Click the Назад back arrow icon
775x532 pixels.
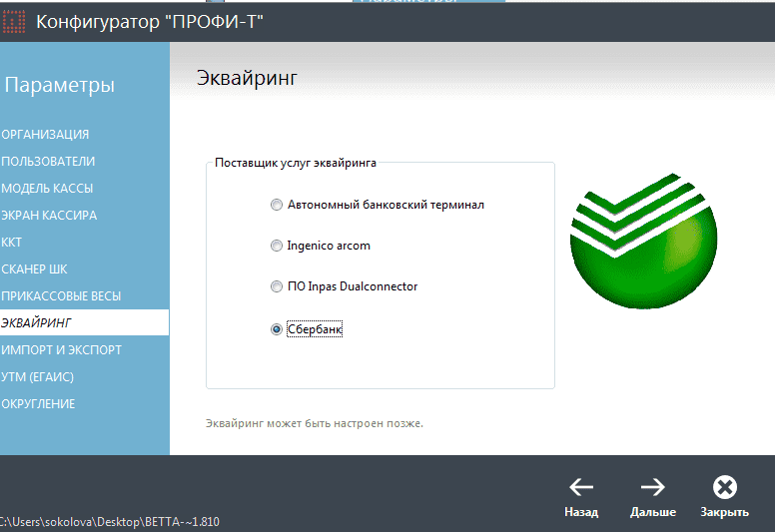point(581,487)
